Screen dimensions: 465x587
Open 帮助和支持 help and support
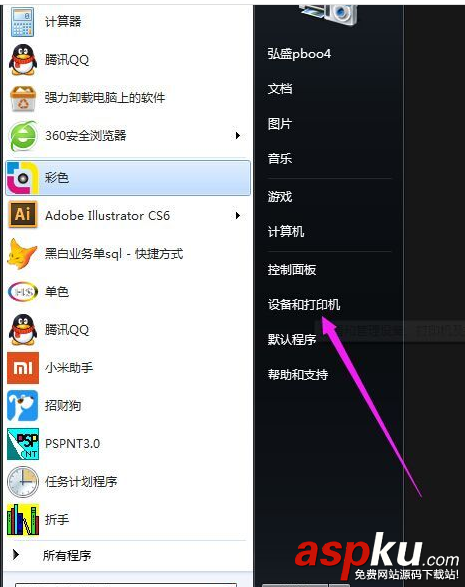(x=298, y=374)
